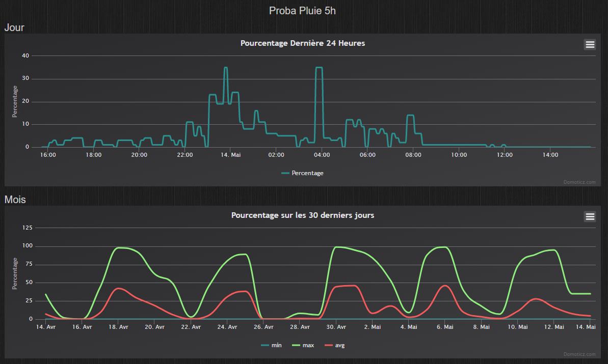This screenshot has height=364, width=608.
Task: Click the 30. Avr label on the month axis
Action: [336, 327]
